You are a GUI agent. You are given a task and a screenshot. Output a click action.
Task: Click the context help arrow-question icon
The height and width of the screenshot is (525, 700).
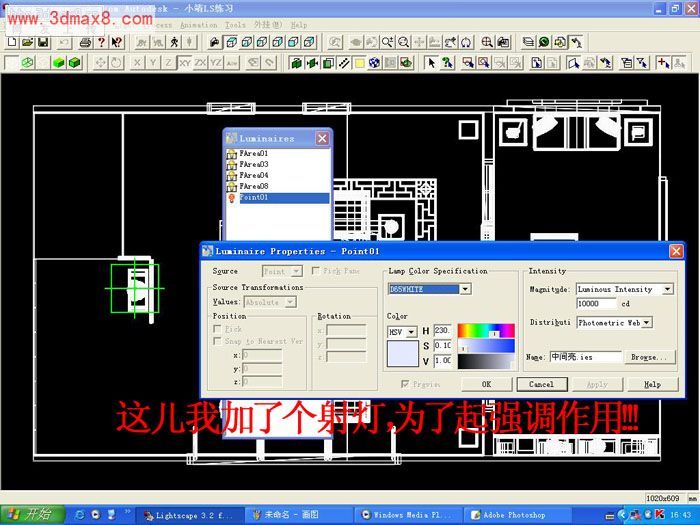[x=117, y=42]
